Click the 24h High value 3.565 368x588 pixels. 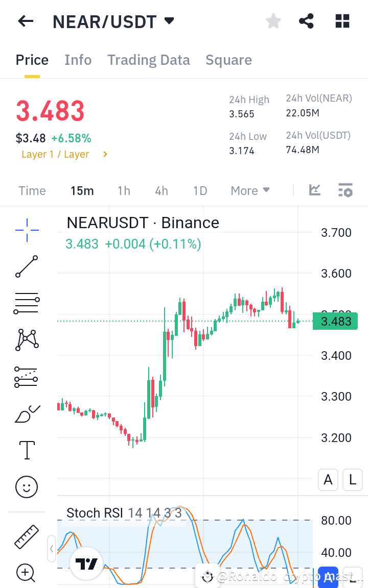click(242, 114)
